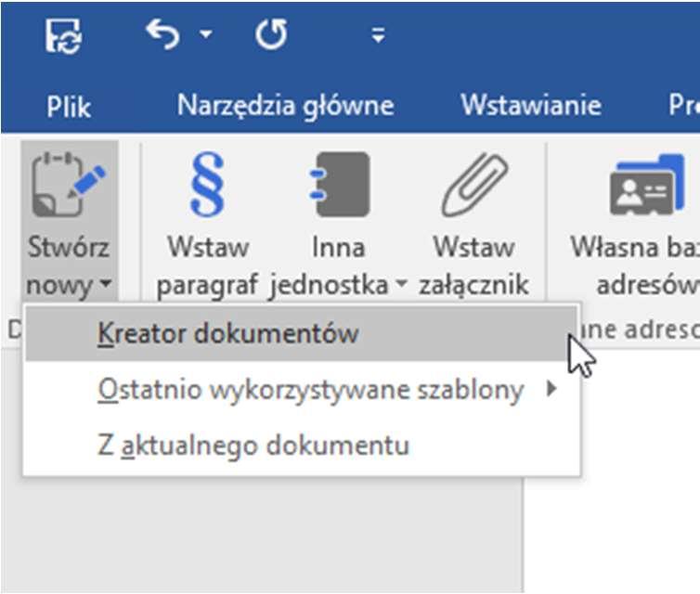Open the Customize Quick Access Toolbar dropdown
The image size is (700, 594).
click(379, 35)
